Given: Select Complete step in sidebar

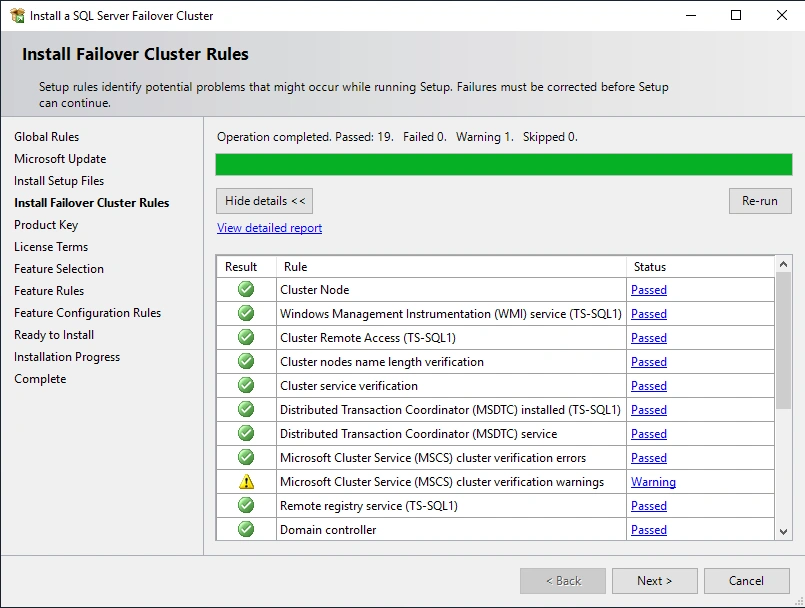Looking at the screenshot, I should (x=40, y=379).
